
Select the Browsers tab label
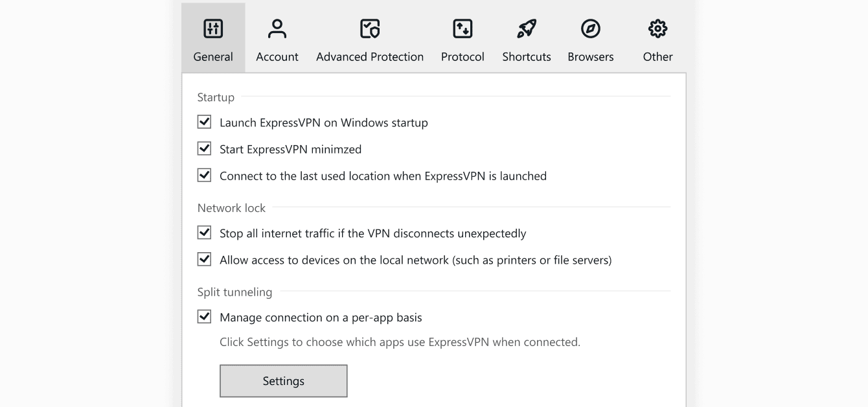tap(590, 57)
